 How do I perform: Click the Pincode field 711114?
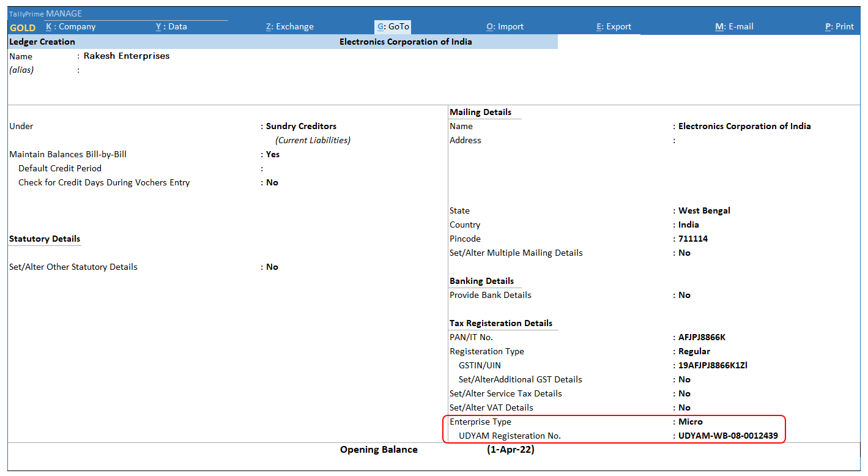point(693,239)
